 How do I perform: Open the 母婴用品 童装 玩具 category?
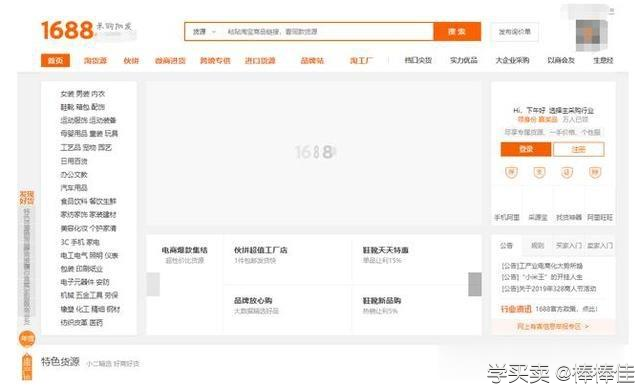pos(89,133)
